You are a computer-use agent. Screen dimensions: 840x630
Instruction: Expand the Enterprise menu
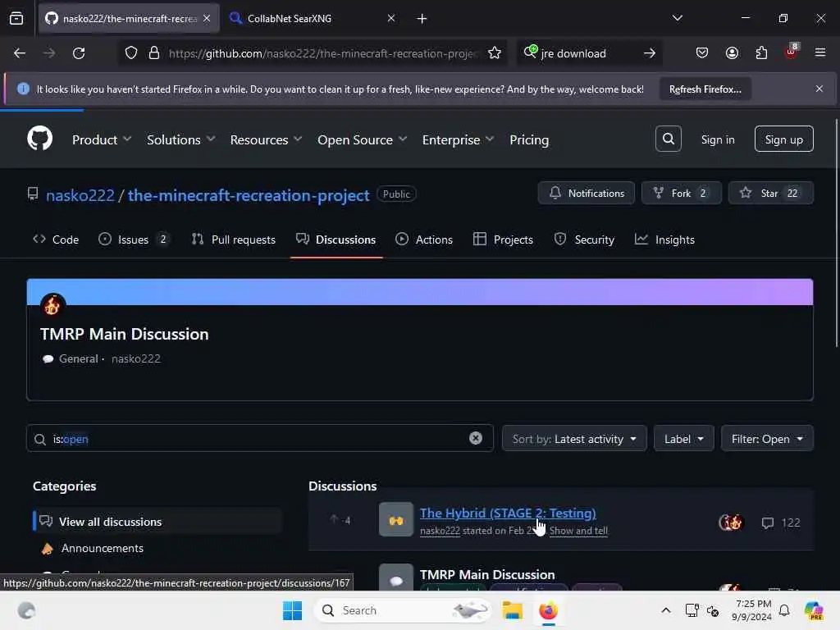pyautogui.click(x=458, y=139)
